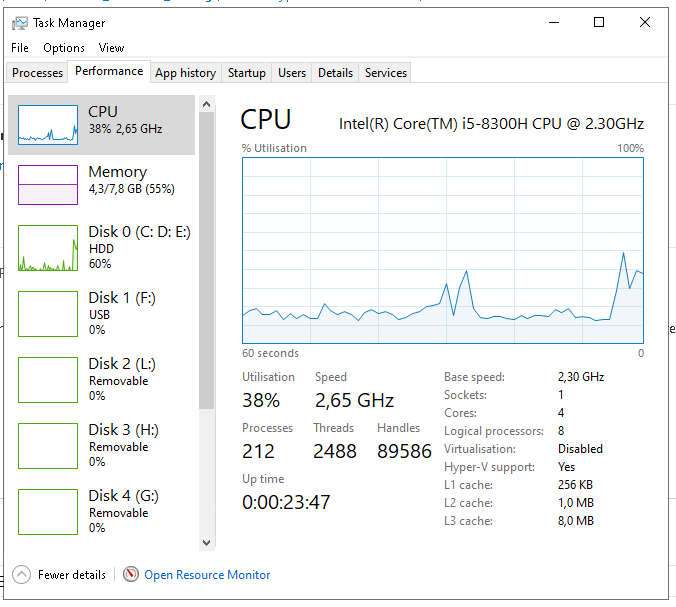
Task: Go to the Startup tab
Action: pos(247,73)
